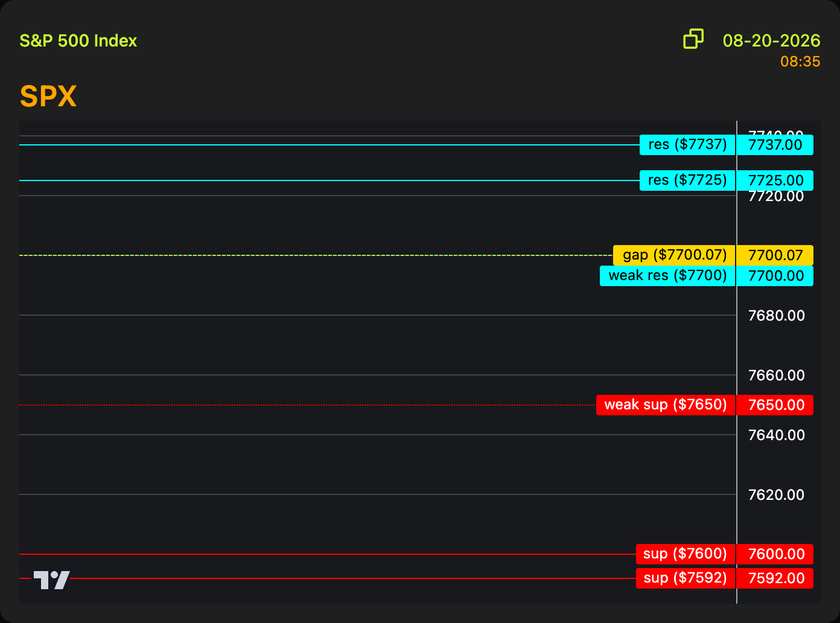Select the res ($7725) level label

687,181
